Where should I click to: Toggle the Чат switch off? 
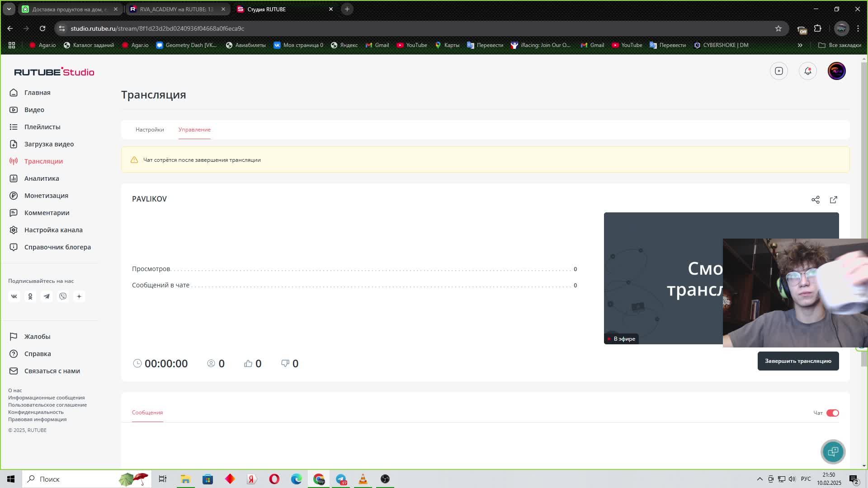coord(832,413)
